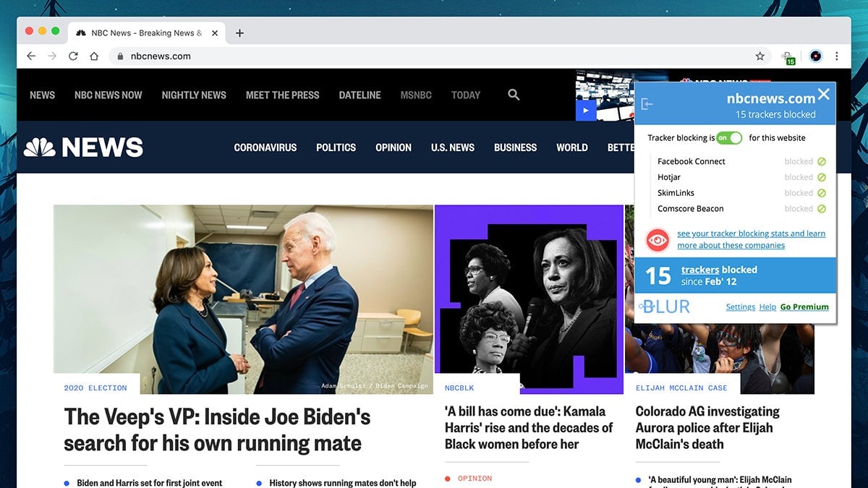Viewport: 868px width, 488px height.
Task: Click Go Premium link in Blur
Action: [x=804, y=307]
